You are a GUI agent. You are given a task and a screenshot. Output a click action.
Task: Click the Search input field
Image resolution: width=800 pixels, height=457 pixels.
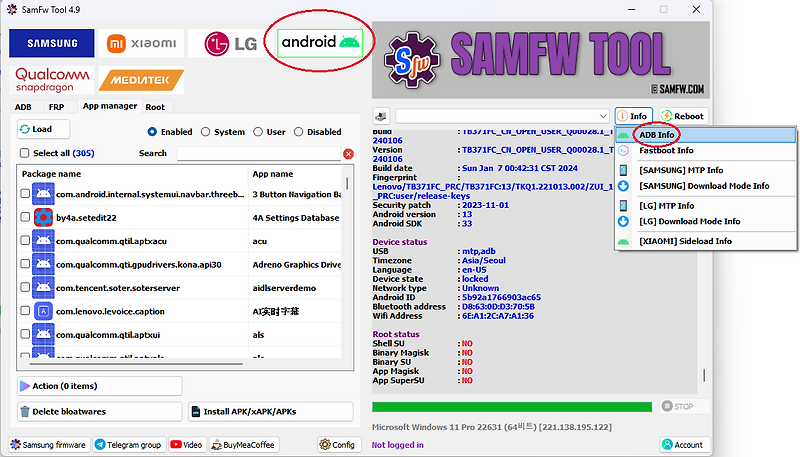259,153
